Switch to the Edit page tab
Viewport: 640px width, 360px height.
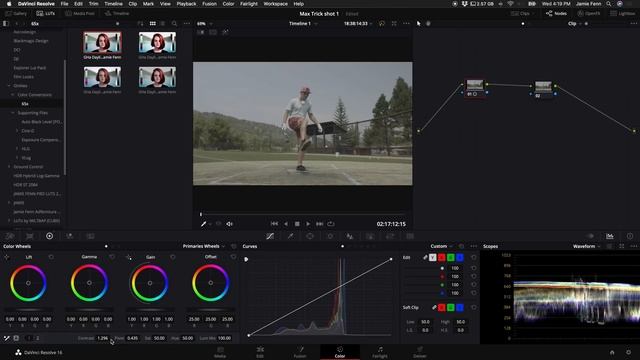260,352
